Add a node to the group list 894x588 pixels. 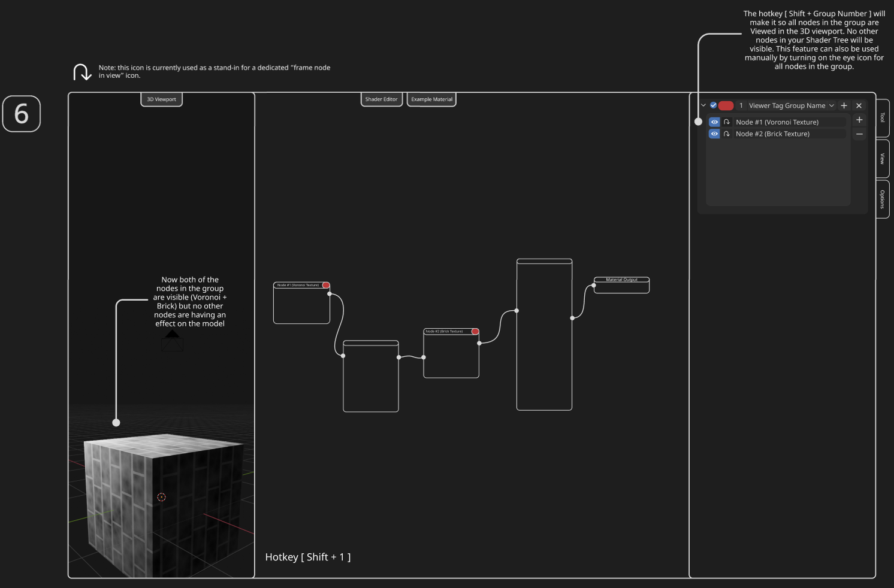859,120
